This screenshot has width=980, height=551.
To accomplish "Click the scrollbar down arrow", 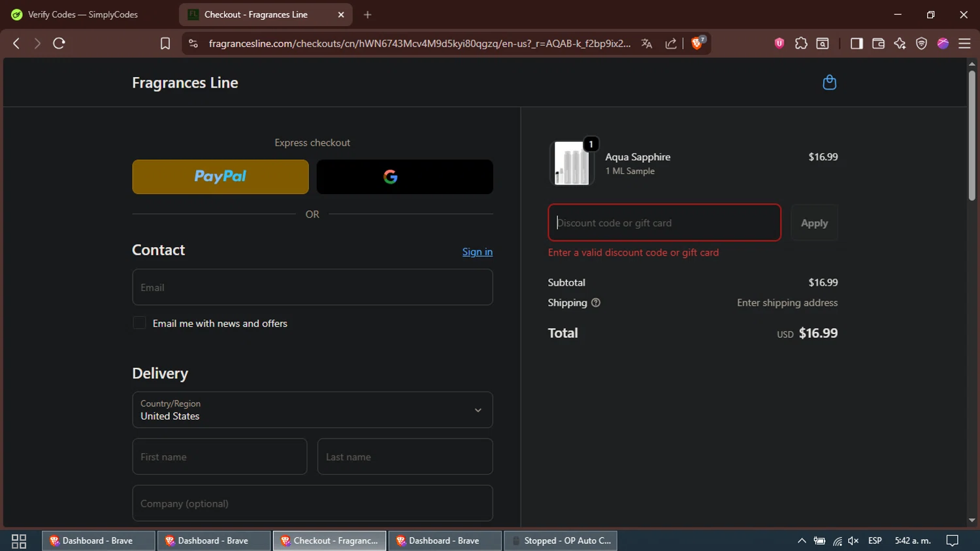I will tap(972, 520).
